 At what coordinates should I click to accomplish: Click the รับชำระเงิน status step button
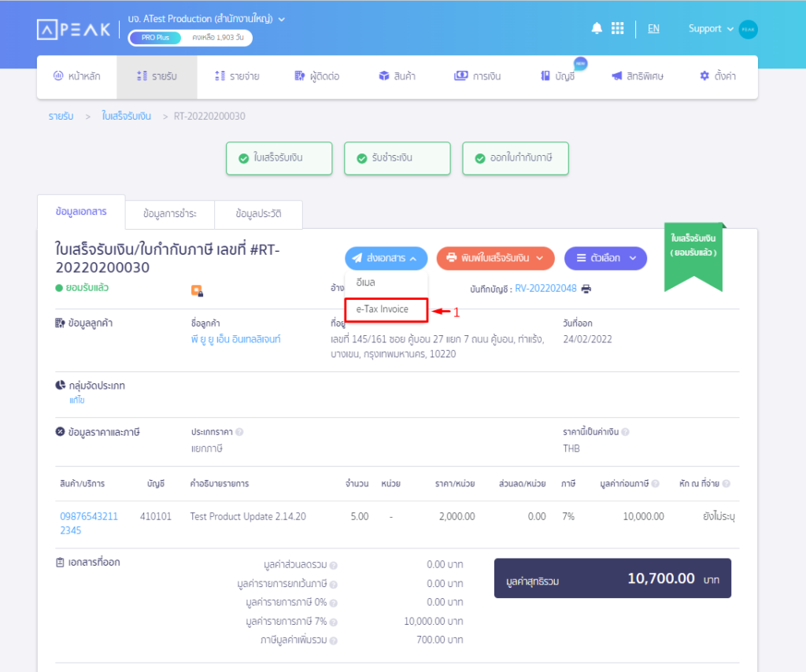[397, 158]
